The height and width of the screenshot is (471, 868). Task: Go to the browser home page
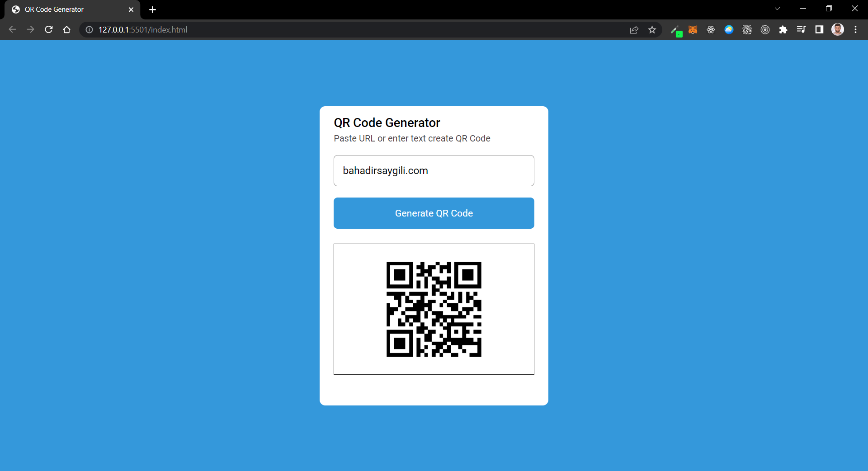pos(67,29)
